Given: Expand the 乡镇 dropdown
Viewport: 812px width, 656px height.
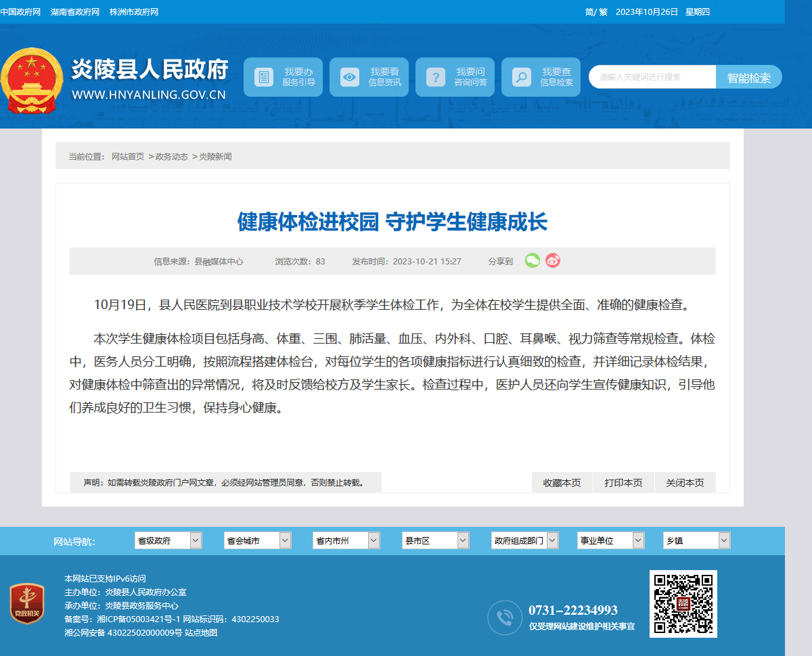Looking at the screenshot, I should pyautogui.click(x=697, y=540).
